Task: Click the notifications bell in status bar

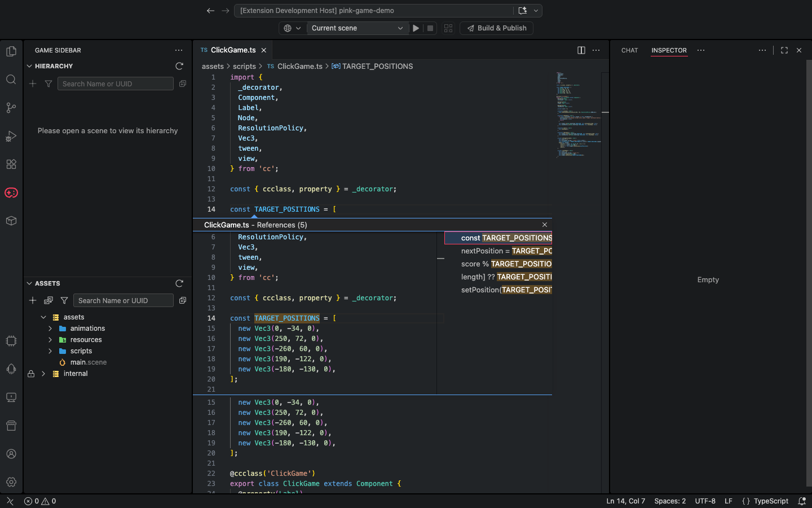Action: coord(802,501)
